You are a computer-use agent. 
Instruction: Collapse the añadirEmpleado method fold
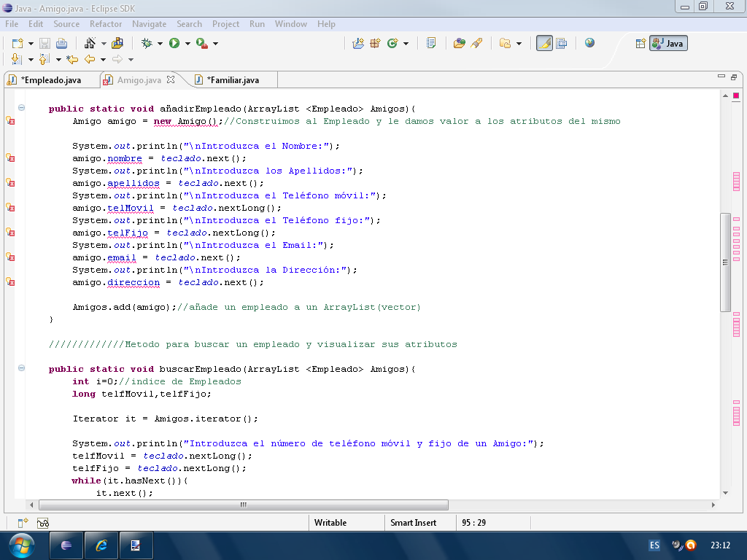coord(21,108)
